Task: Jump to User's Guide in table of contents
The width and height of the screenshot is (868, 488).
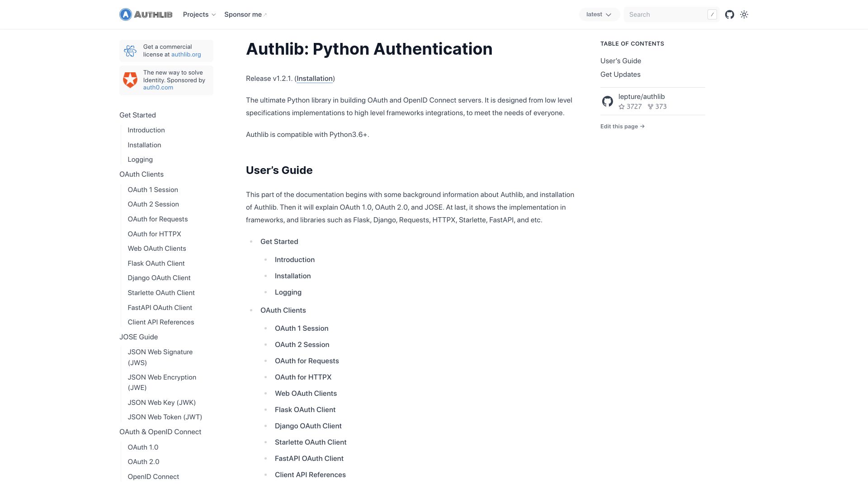Action: click(621, 61)
